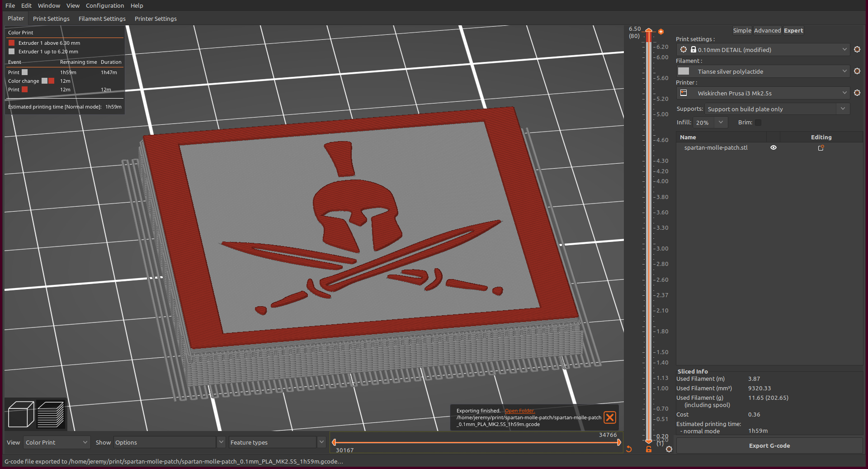Image resolution: width=868 pixels, height=469 pixels.
Task: Click the Cost value 0.36
Action: pyautogui.click(x=754, y=415)
